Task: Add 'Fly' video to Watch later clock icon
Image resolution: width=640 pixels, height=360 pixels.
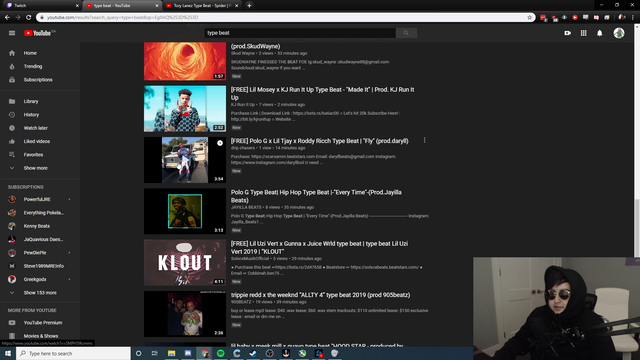Action: [x=220, y=143]
